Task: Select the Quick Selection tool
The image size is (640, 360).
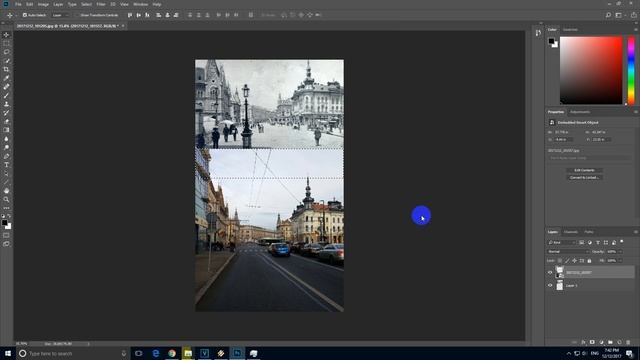Action: [x=6, y=60]
